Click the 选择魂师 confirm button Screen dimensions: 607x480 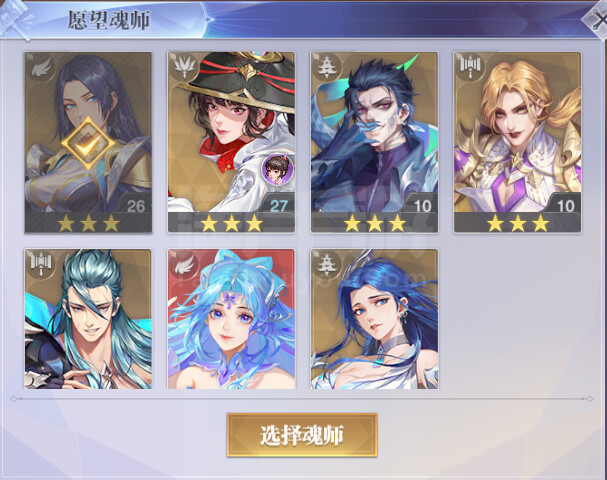coord(302,435)
